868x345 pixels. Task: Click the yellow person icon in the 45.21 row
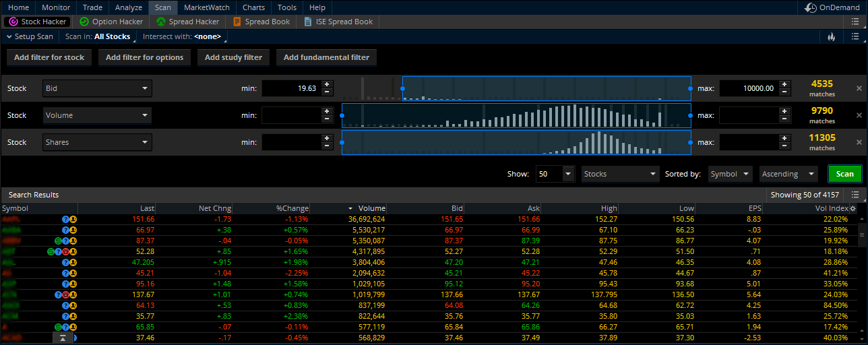[x=73, y=273]
